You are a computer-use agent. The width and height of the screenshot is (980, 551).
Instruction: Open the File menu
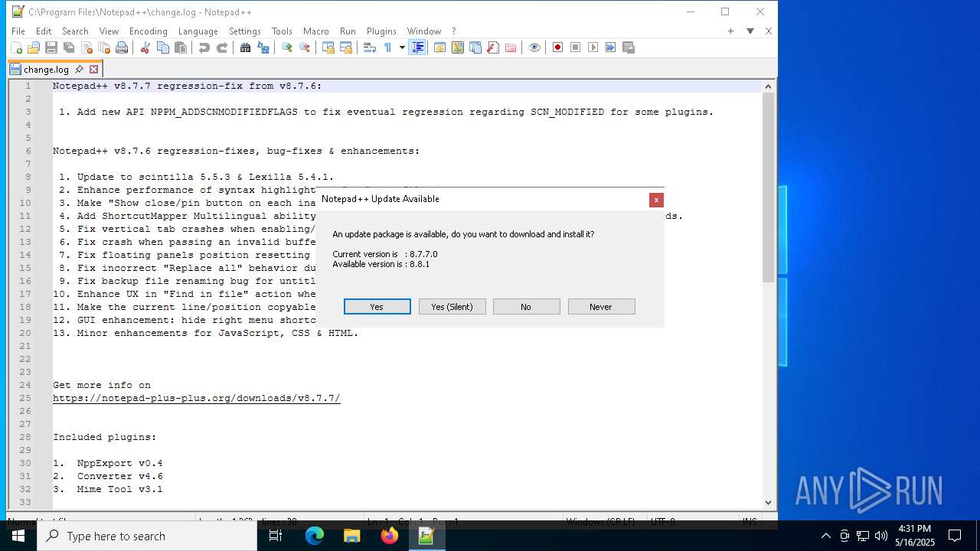(18, 31)
